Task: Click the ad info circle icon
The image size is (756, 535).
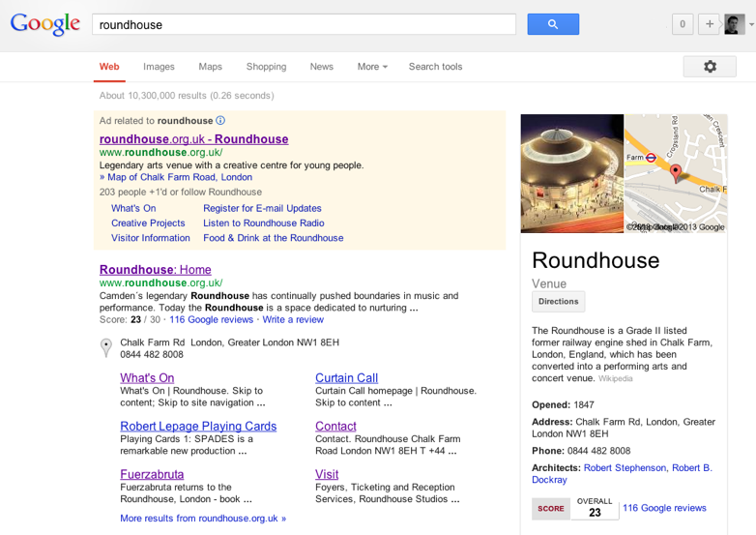Action: (x=220, y=121)
